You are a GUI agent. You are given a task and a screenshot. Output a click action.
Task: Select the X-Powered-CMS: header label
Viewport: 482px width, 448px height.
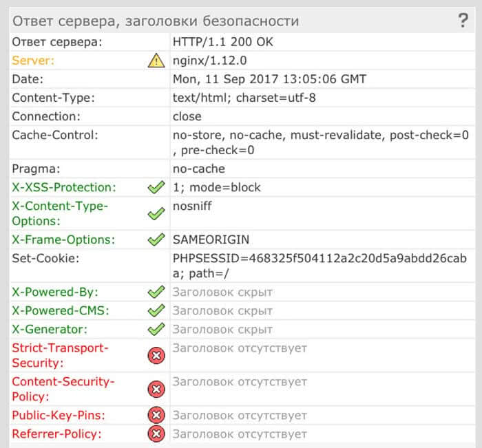[x=61, y=310]
